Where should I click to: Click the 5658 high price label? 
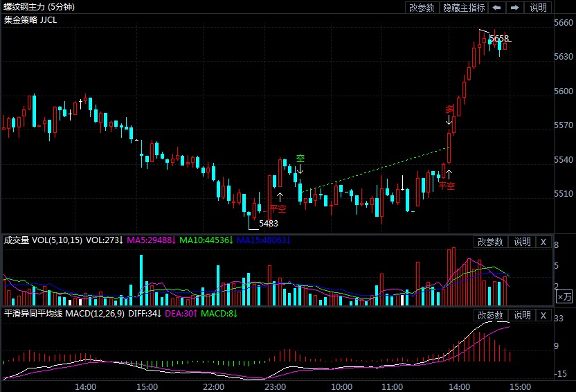click(498, 39)
